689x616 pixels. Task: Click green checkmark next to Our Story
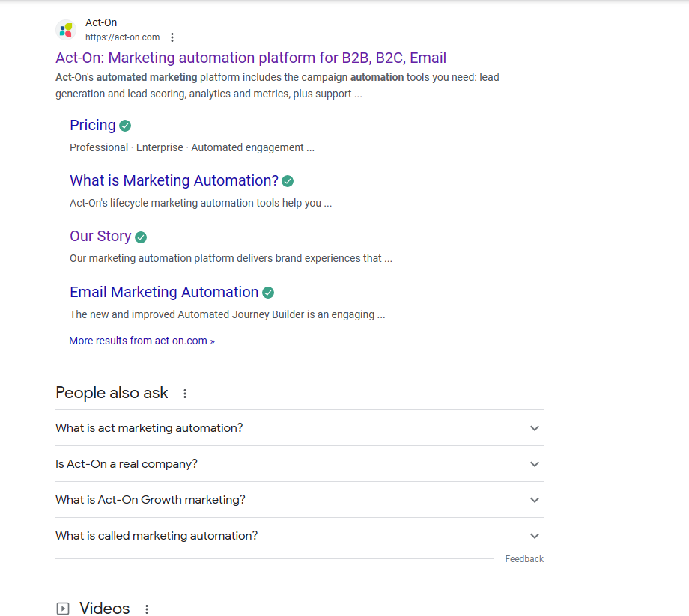[141, 237]
